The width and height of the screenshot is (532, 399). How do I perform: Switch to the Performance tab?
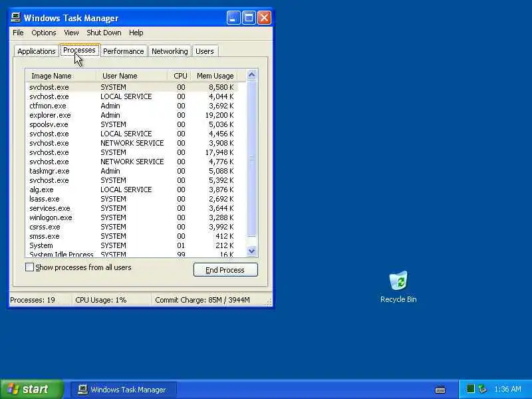tap(124, 51)
